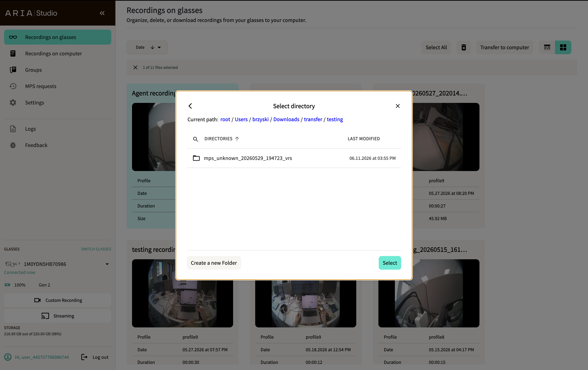
Task: Click folder icon of mps_unknown directory
Action: [196, 158]
